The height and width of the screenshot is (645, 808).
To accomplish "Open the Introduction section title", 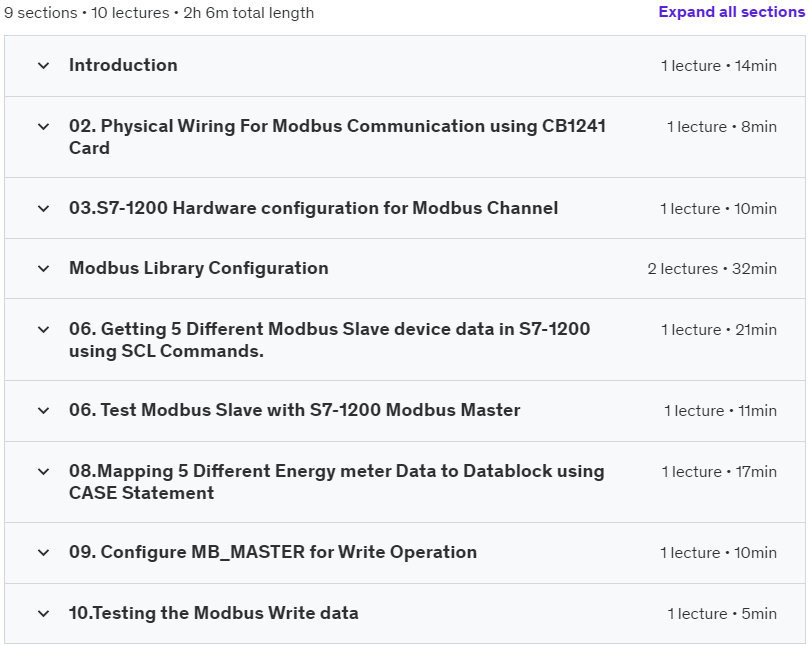I will [123, 65].
